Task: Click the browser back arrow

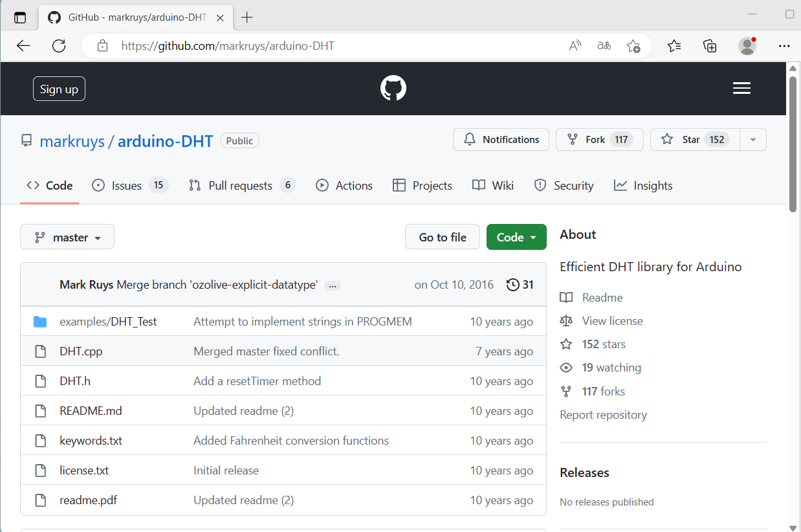Action: [x=23, y=46]
